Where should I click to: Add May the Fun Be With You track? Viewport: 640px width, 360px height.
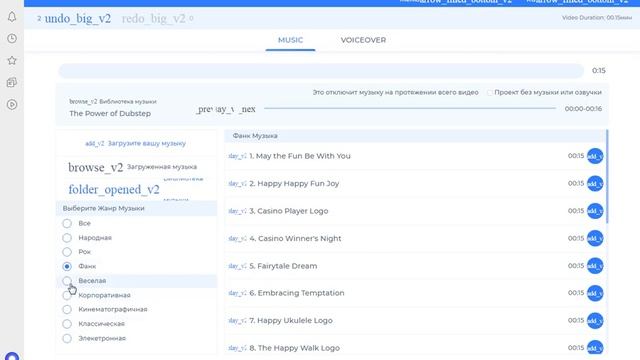[595, 156]
